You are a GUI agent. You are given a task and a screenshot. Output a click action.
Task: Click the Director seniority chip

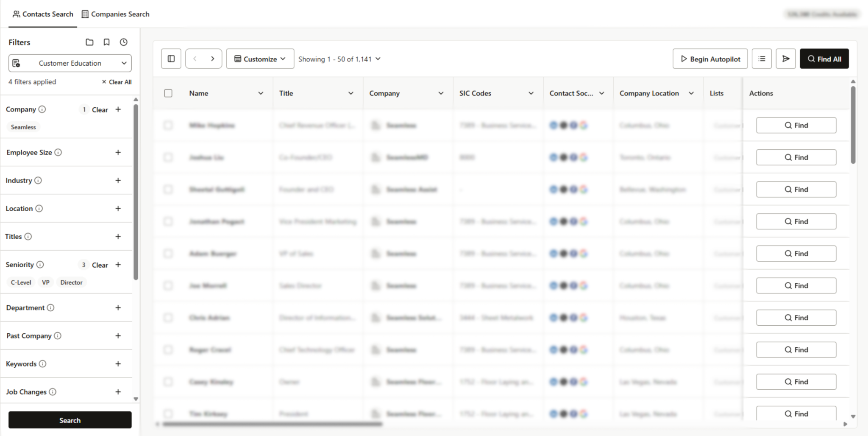point(71,282)
